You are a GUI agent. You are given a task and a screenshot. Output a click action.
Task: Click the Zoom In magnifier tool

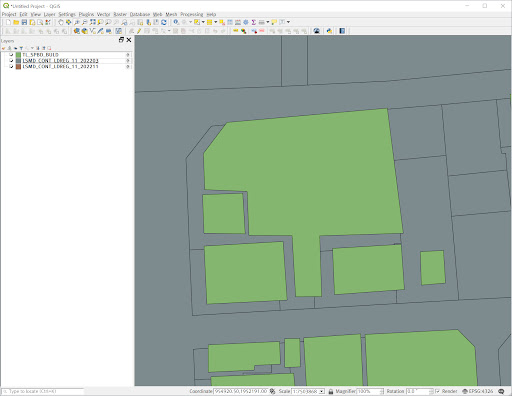[77, 22]
